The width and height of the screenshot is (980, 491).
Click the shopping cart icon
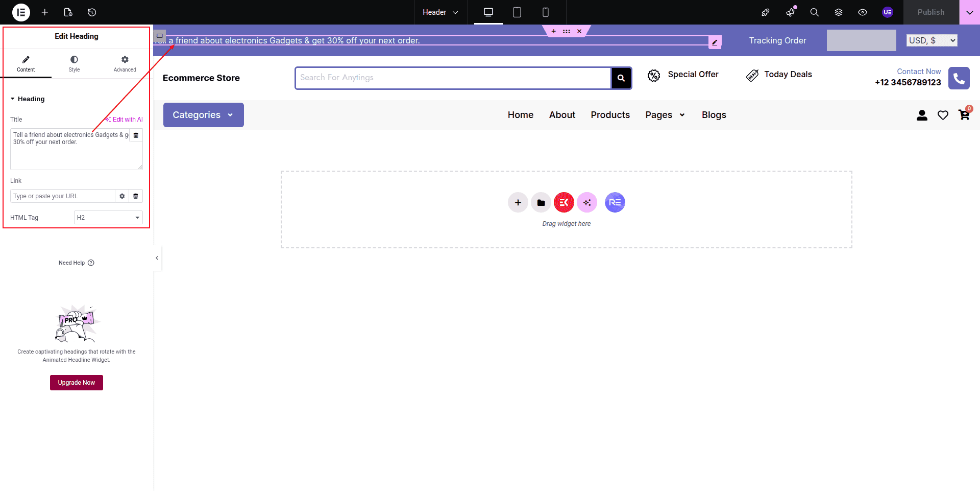click(x=964, y=115)
